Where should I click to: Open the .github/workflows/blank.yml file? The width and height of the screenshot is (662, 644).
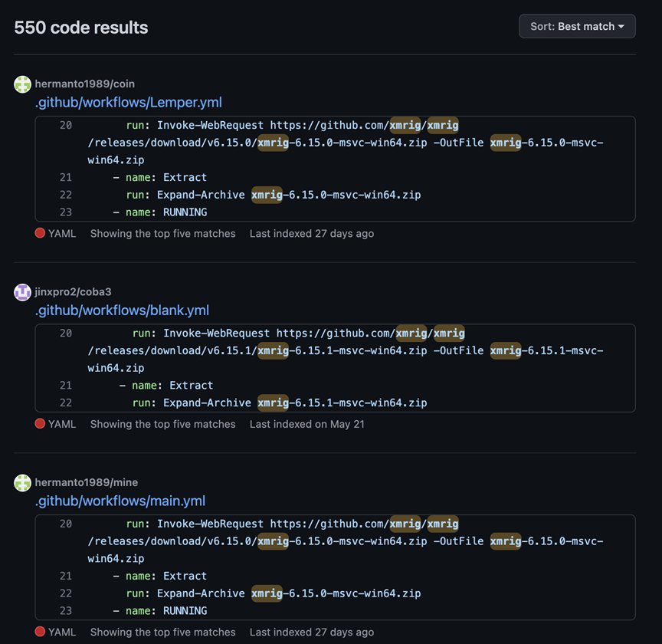click(x=122, y=310)
